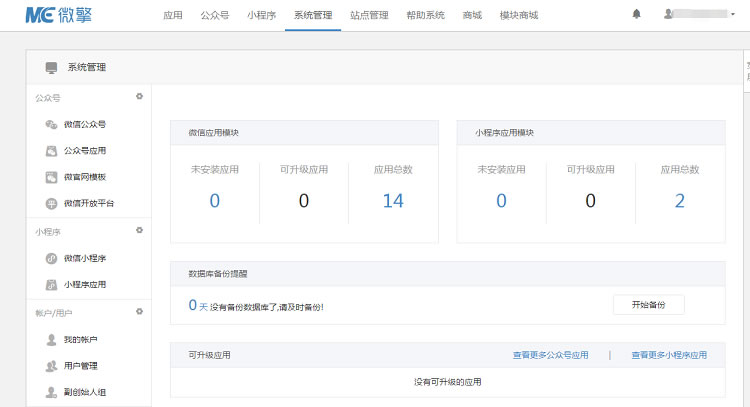Open 微信小程序 in sidebar
Viewport: 750px width, 407px height.
click(85, 258)
